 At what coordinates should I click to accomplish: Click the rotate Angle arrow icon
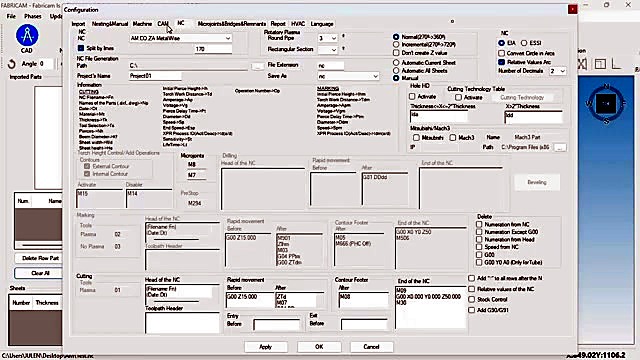pos(12,64)
